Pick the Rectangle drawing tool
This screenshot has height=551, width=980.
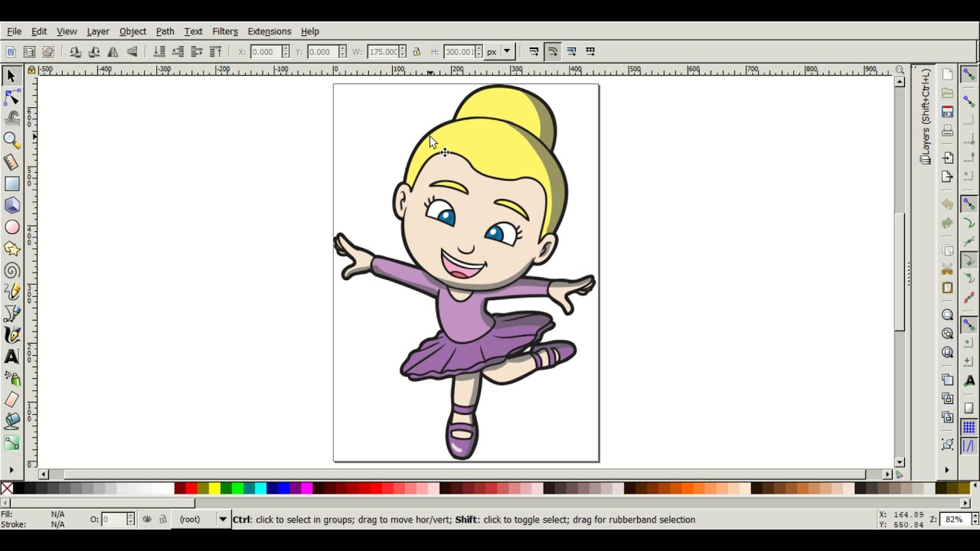click(x=11, y=184)
